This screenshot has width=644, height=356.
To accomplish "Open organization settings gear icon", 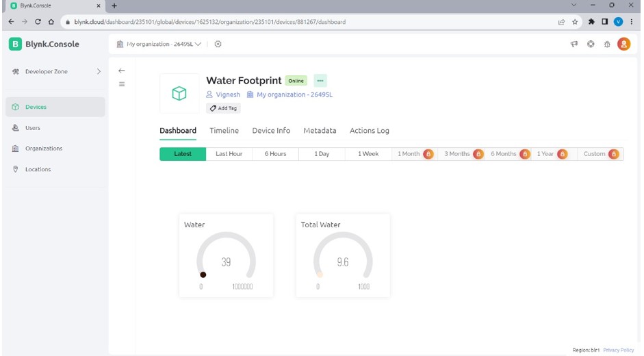I will coord(218,44).
